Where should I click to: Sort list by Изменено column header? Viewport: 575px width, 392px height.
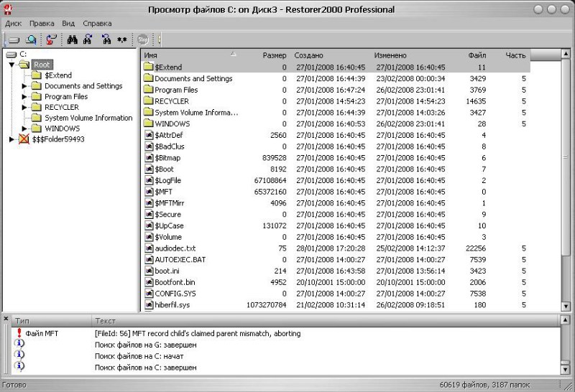(390, 55)
